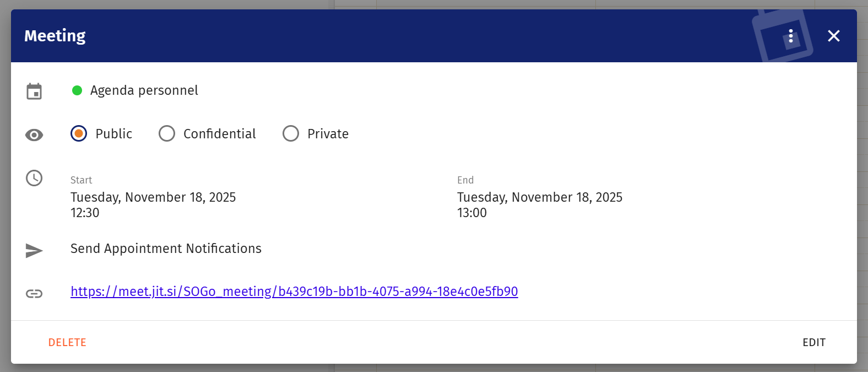Open the Jitsi meeting link
Screen dimensions: 868x372
[294, 292]
